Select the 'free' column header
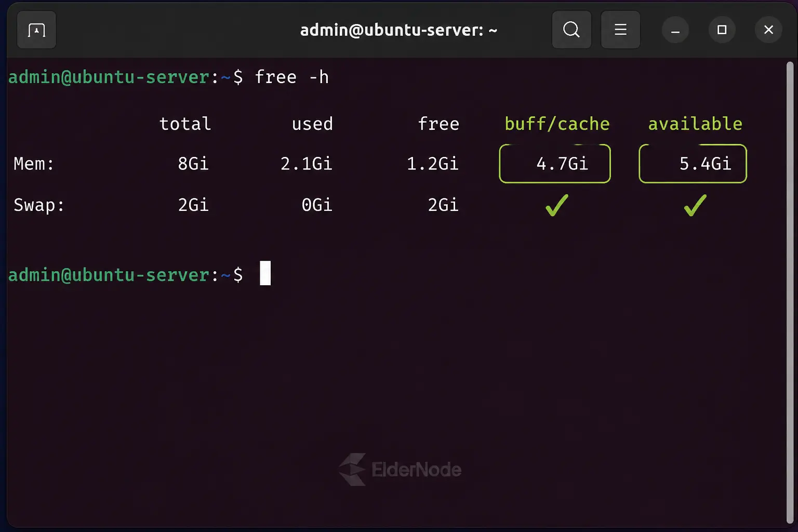Image resolution: width=798 pixels, height=532 pixels. click(438, 124)
